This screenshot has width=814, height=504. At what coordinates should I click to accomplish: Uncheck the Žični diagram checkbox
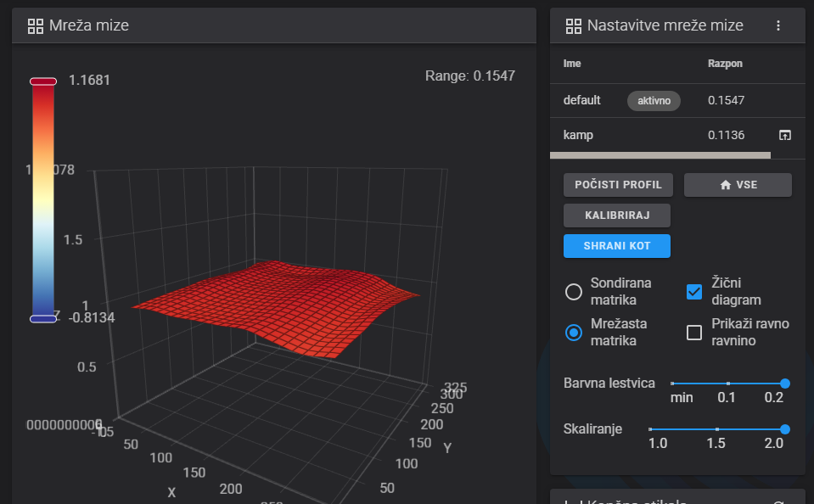pyautogui.click(x=694, y=292)
